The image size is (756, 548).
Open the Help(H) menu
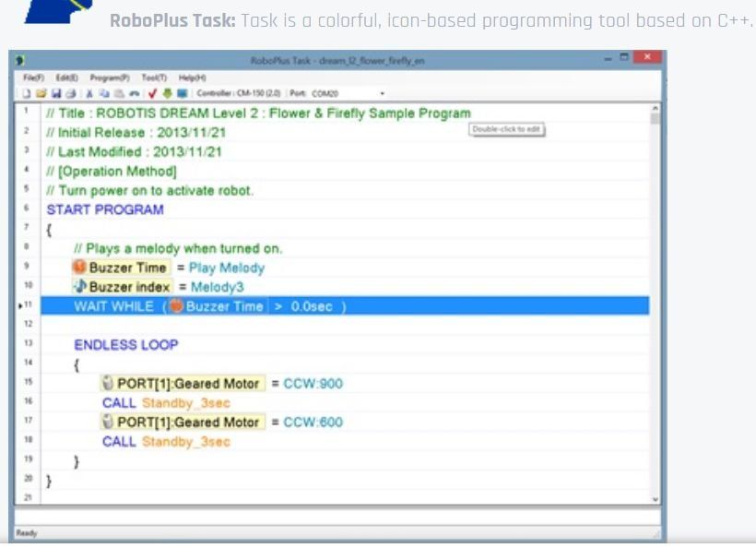(192, 77)
